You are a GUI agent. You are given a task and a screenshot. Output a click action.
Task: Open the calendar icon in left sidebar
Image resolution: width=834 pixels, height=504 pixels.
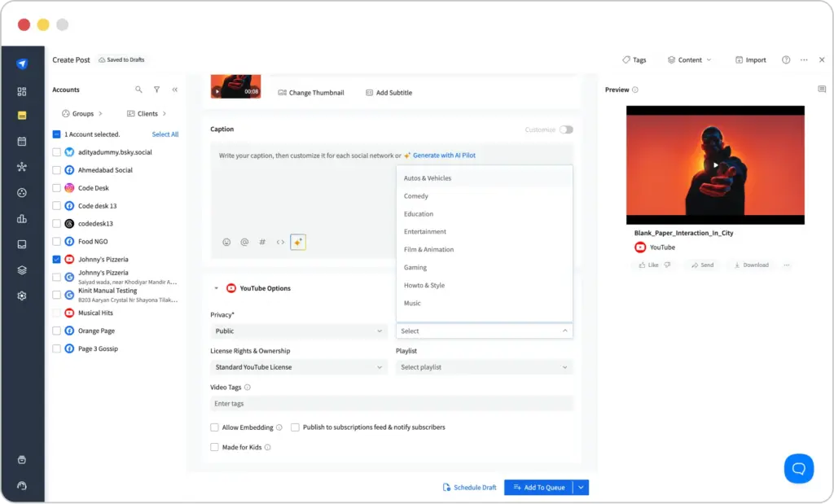(22, 141)
